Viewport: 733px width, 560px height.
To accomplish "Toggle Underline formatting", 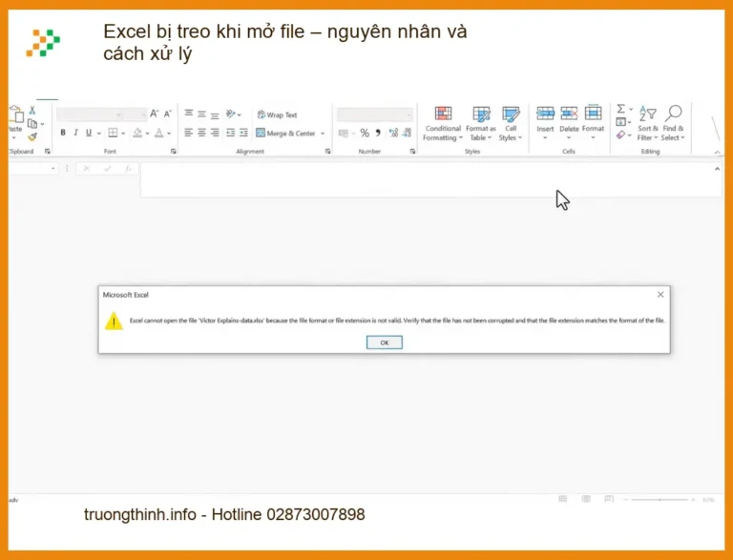I will (x=89, y=133).
